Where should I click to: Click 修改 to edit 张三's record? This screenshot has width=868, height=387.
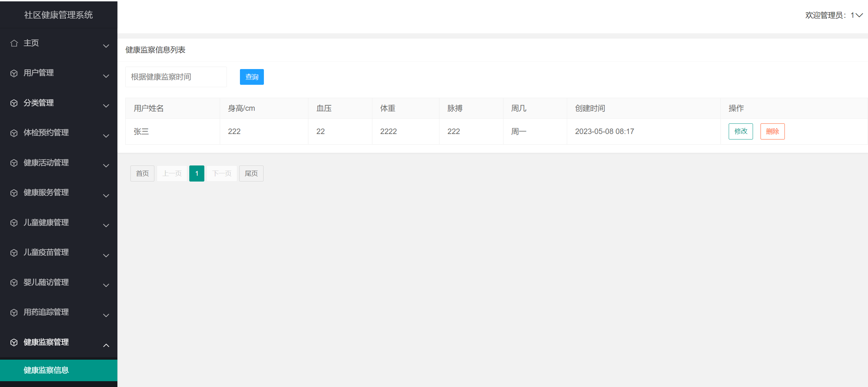(741, 131)
